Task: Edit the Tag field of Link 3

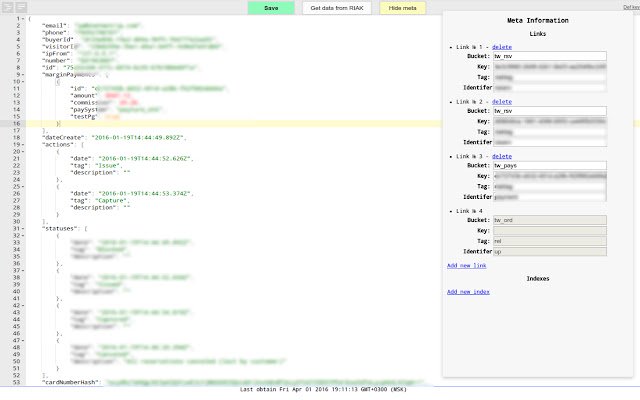Action: tap(550, 187)
